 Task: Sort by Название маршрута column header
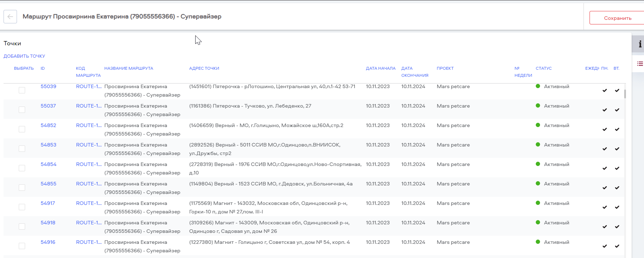point(129,68)
